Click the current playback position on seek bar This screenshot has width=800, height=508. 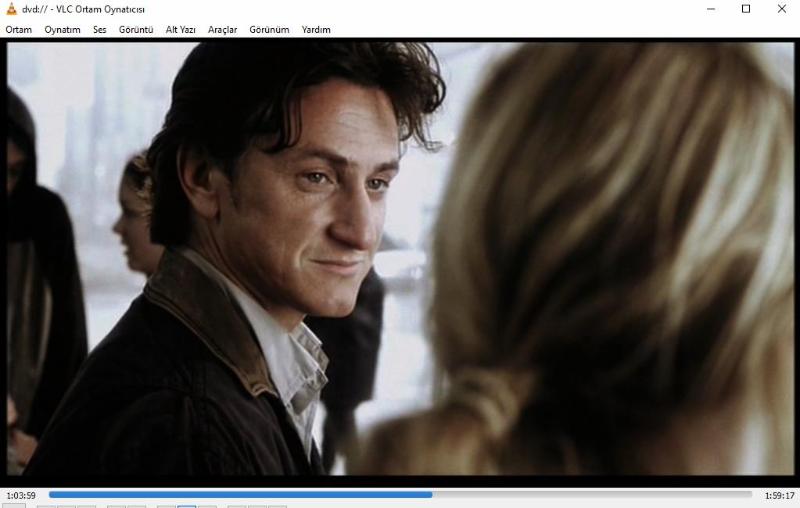tap(432, 494)
